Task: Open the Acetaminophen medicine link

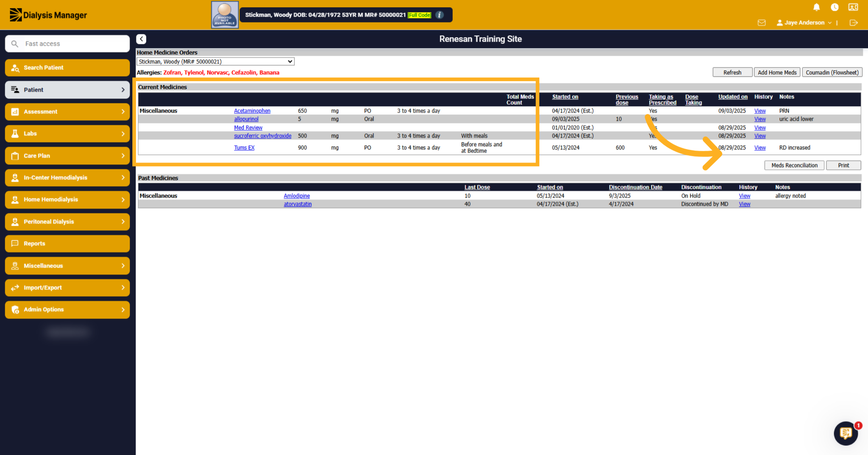Action: 252,111
